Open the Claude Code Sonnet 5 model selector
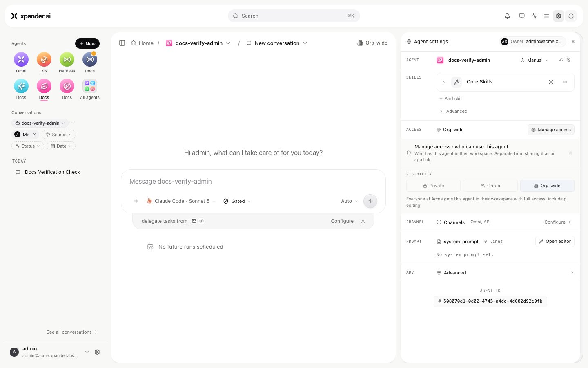588x368 pixels. 181,201
